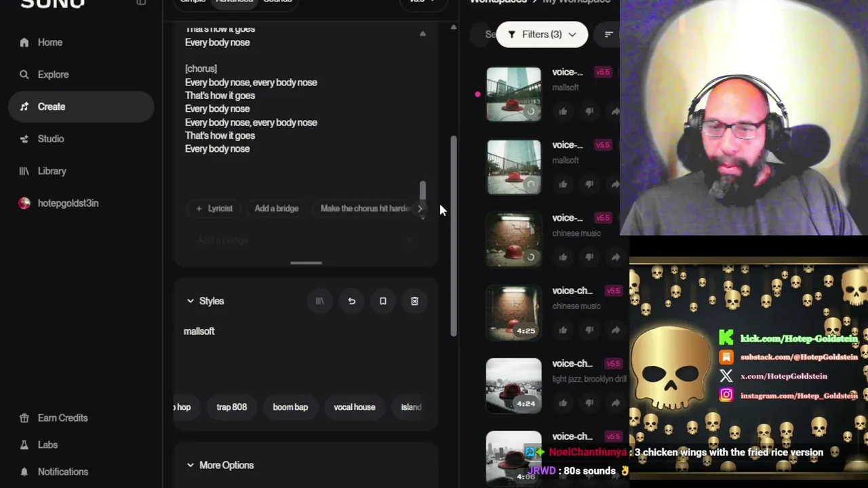Open Labs from the sidebar

point(47,445)
